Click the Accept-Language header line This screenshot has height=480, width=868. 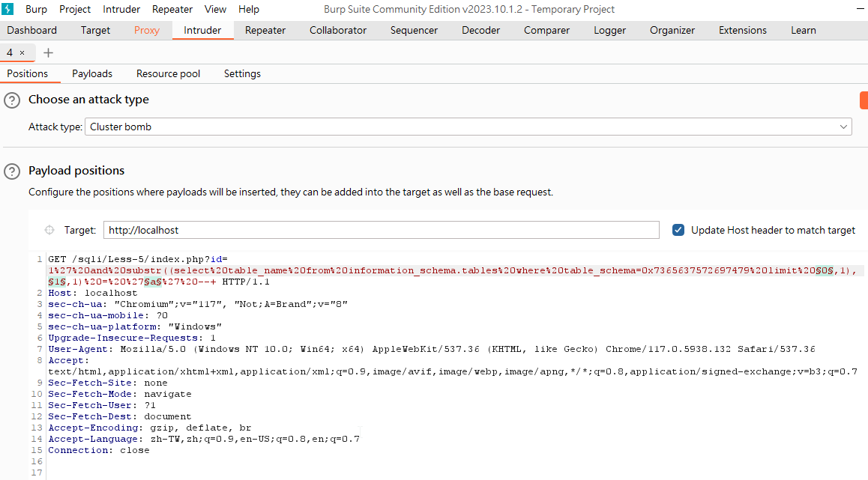click(x=204, y=439)
